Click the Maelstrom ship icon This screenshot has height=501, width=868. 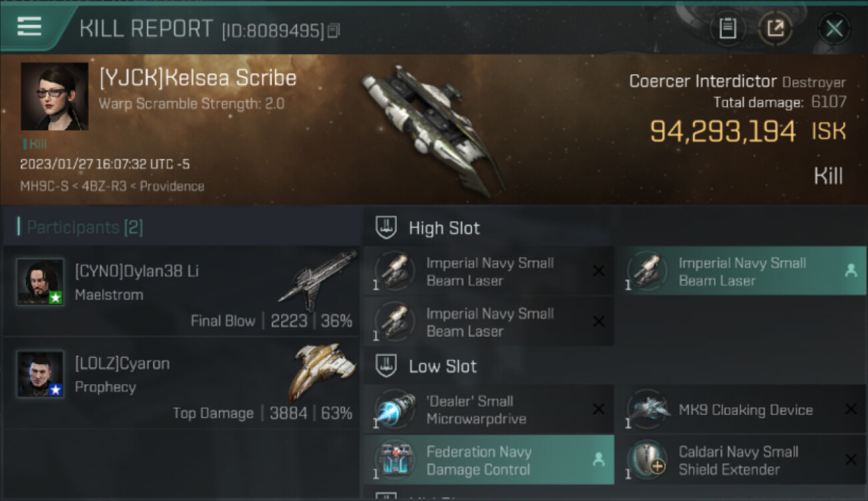point(316,281)
